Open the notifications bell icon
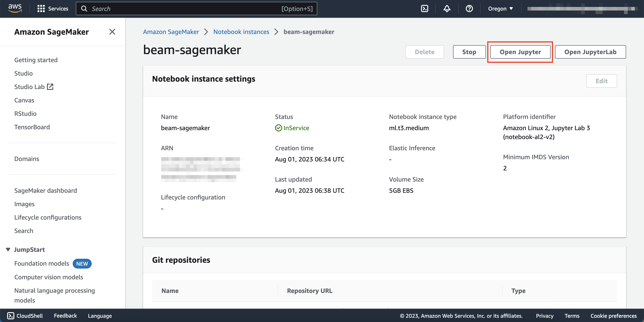This screenshot has width=644, height=322. pos(447,9)
